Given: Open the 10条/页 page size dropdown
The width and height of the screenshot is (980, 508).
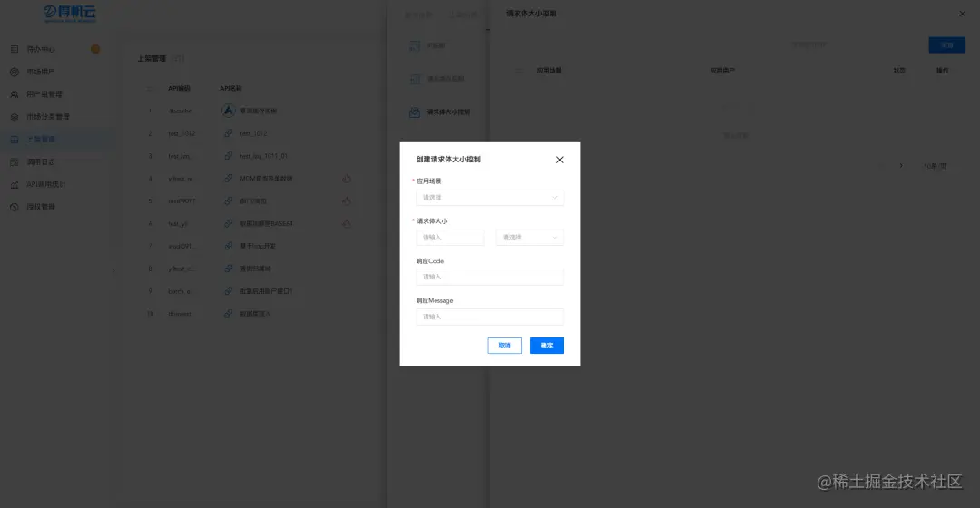Looking at the screenshot, I should (935, 166).
